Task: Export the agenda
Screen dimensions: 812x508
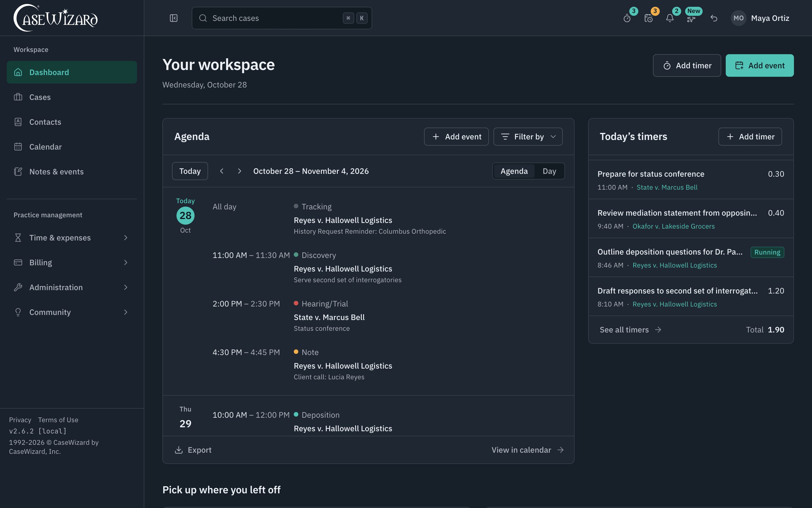Action: click(193, 450)
